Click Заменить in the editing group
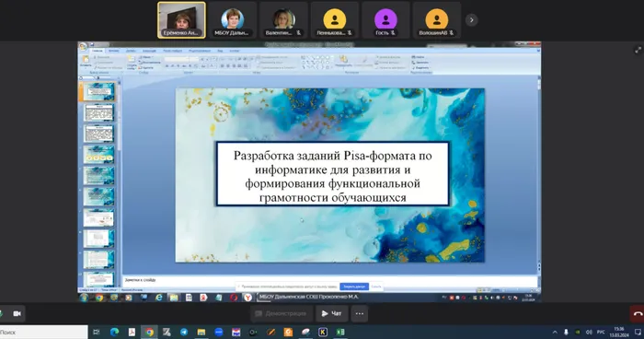Image resolution: width=644 pixels, height=339 pixels. [x=420, y=63]
